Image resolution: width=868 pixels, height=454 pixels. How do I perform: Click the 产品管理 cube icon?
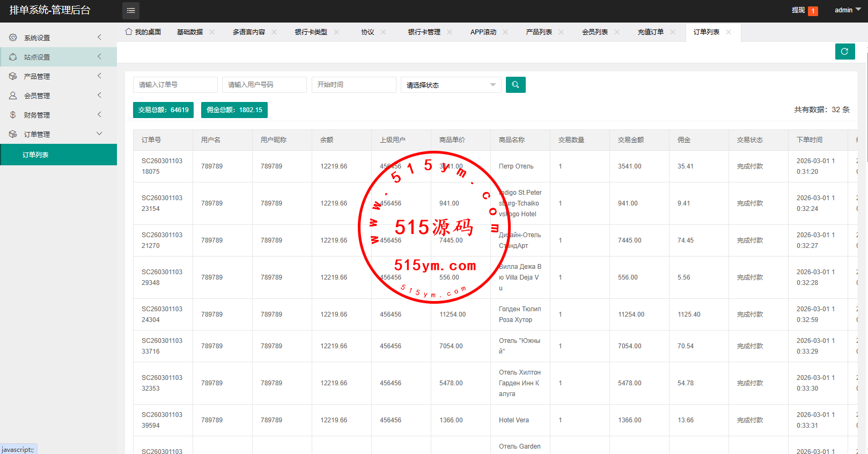click(13, 76)
